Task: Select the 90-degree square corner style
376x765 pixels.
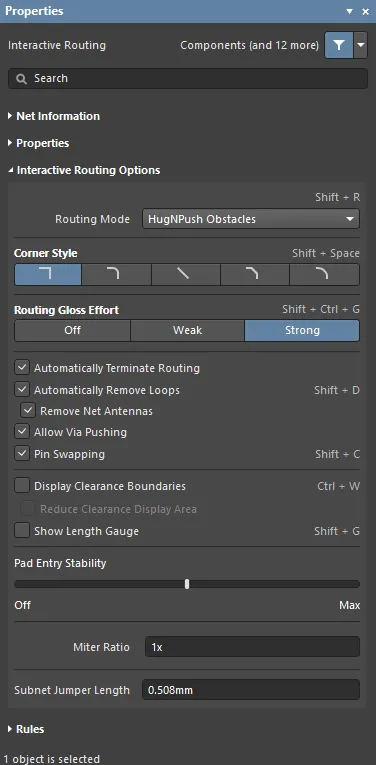Action: (x=48, y=275)
